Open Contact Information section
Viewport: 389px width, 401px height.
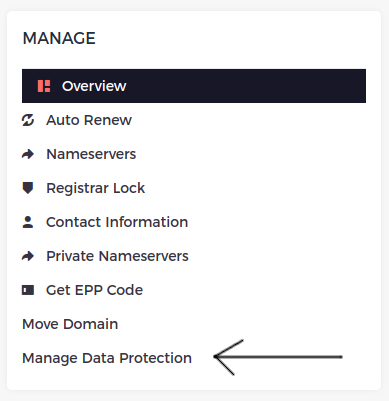point(117,222)
